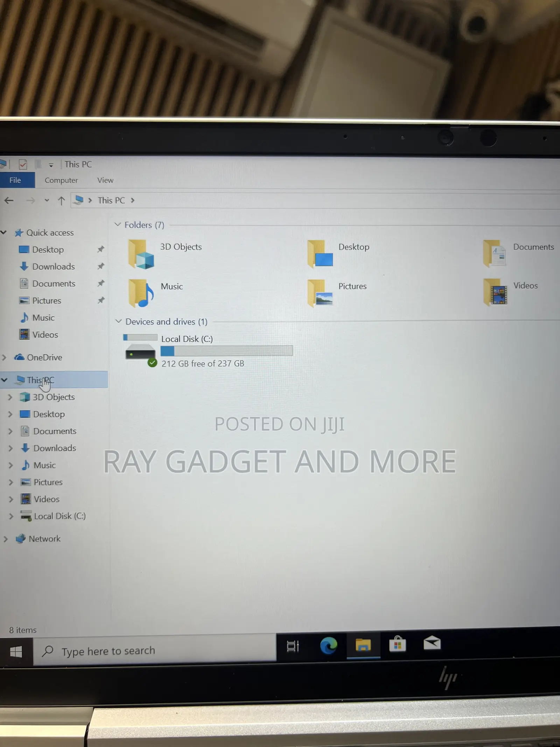Click the pin icon beside Pictures

(x=101, y=300)
